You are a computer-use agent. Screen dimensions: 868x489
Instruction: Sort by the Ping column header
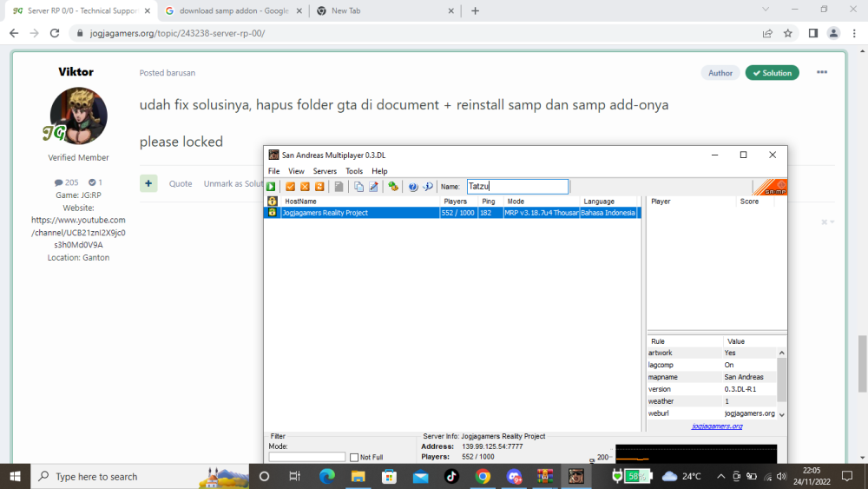pos(490,201)
